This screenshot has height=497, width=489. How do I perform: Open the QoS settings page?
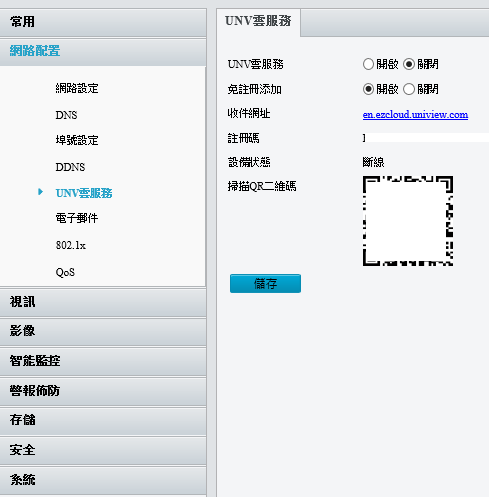[x=65, y=272]
